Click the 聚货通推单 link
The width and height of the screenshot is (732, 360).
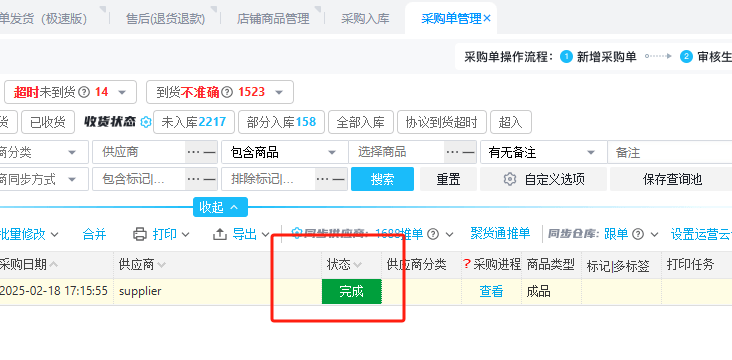coord(500,233)
